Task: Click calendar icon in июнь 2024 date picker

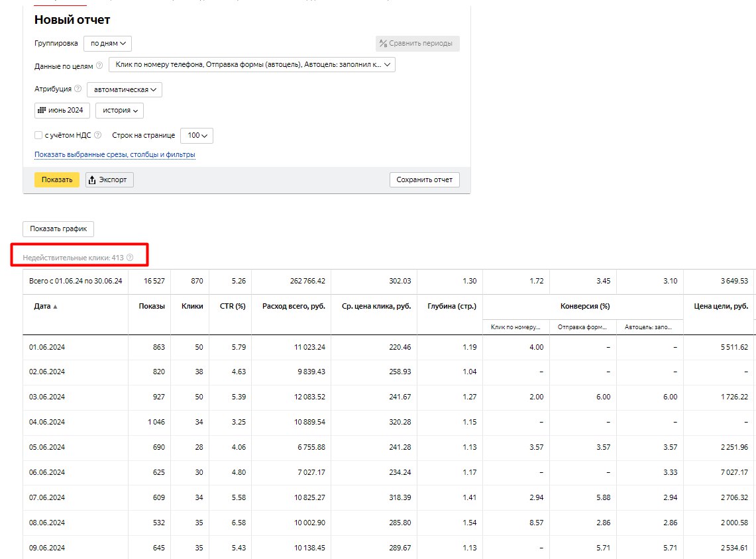Action: [x=42, y=110]
